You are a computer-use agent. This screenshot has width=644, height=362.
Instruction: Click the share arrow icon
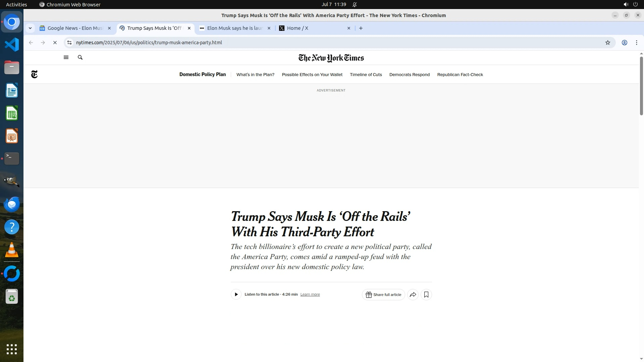[x=413, y=295]
